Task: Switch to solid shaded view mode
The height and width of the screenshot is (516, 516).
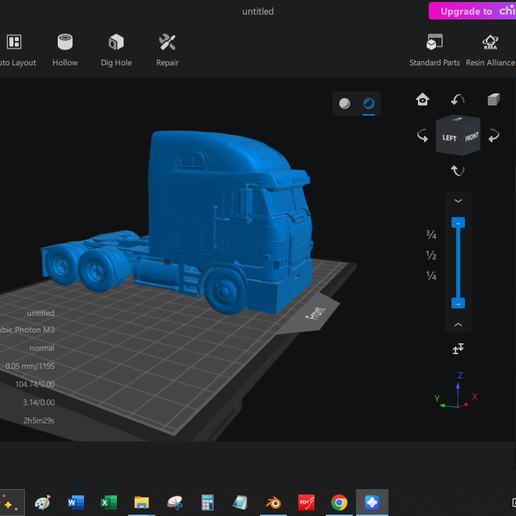Action: click(x=344, y=103)
